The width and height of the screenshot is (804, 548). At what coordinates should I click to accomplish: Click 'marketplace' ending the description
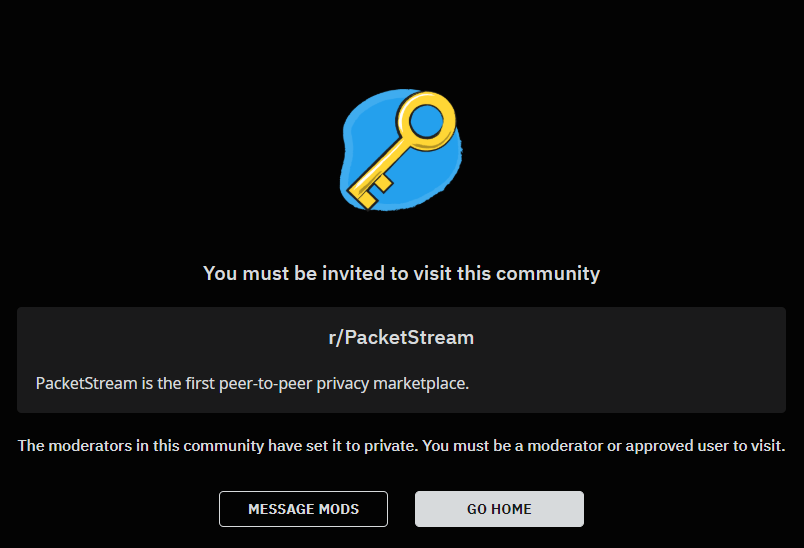(x=420, y=383)
